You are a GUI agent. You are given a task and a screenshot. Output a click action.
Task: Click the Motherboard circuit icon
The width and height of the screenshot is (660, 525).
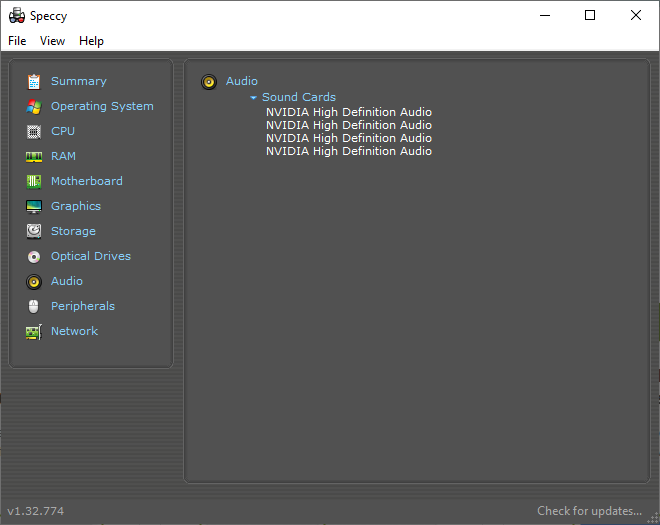point(34,182)
